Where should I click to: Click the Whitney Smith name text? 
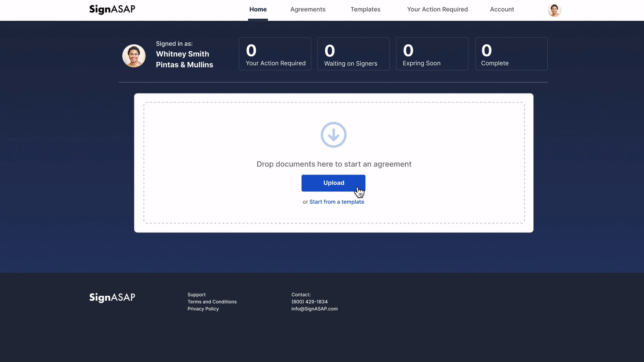(182, 54)
